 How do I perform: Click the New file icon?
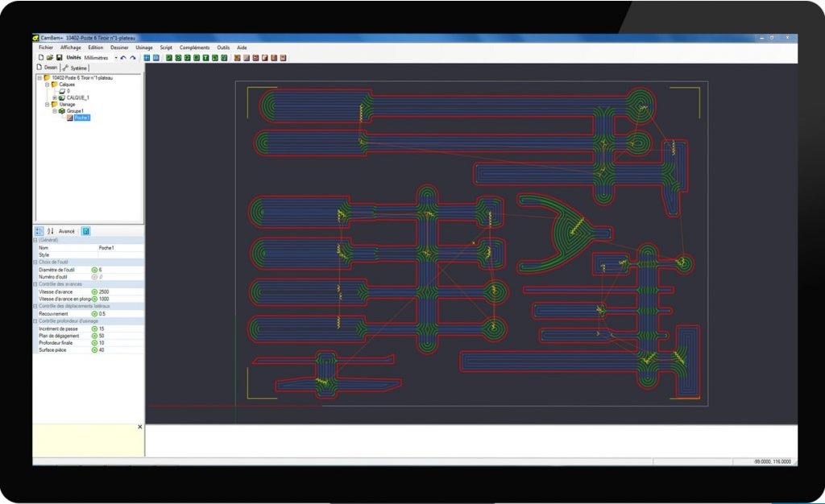[x=40, y=58]
